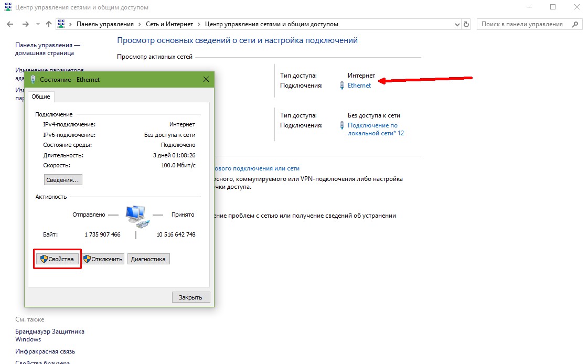
Task: Click the Сведения... button
Action: [x=62, y=180]
